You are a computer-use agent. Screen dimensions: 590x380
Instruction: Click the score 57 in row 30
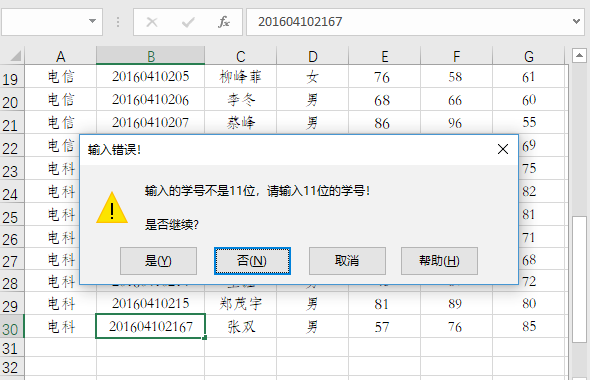385,327
